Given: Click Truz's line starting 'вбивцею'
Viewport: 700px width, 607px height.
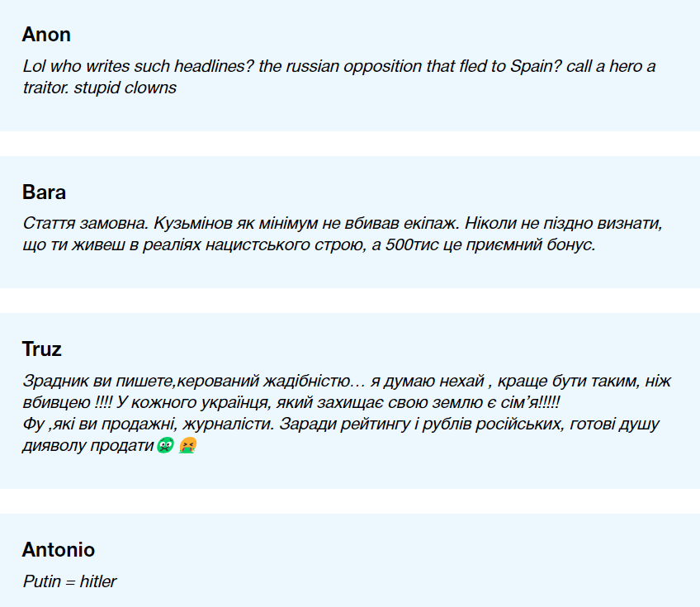Looking at the screenshot, I should pos(292,403).
